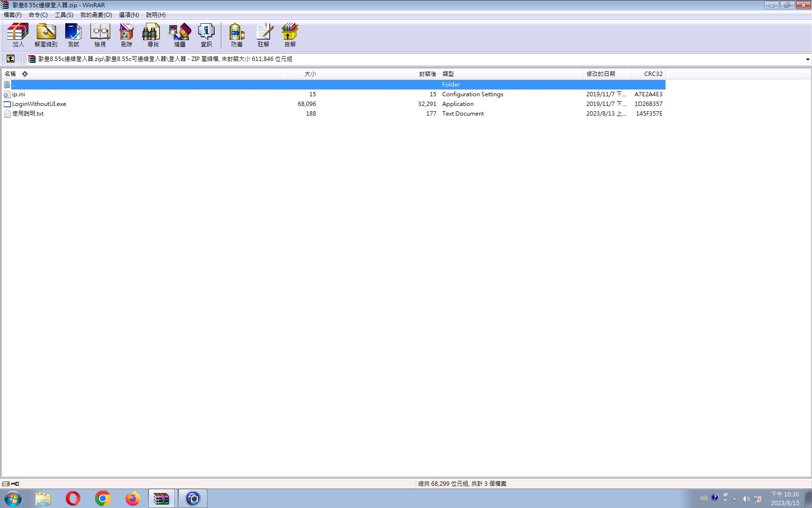
Task: Open the 檔案(F) menu
Action: pyautogui.click(x=13, y=15)
